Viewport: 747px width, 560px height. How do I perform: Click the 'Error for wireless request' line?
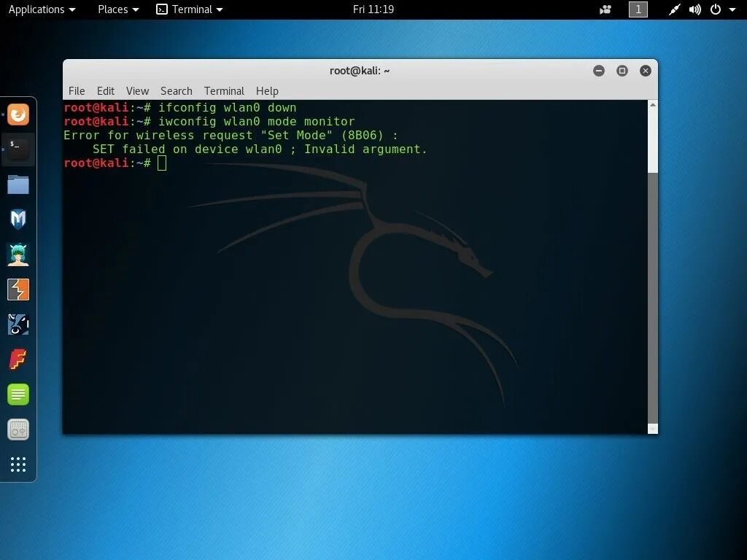pyautogui.click(x=231, y=135)
